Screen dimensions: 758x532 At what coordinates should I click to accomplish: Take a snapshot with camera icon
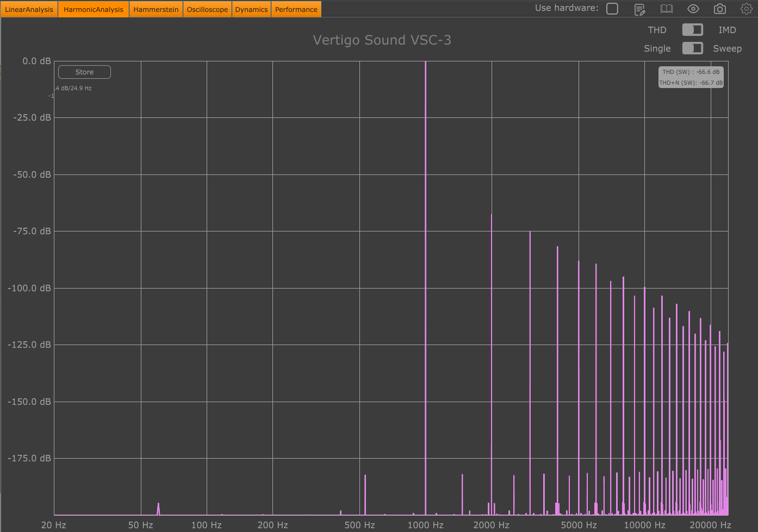pyautogui.click(x=720, y=9)
